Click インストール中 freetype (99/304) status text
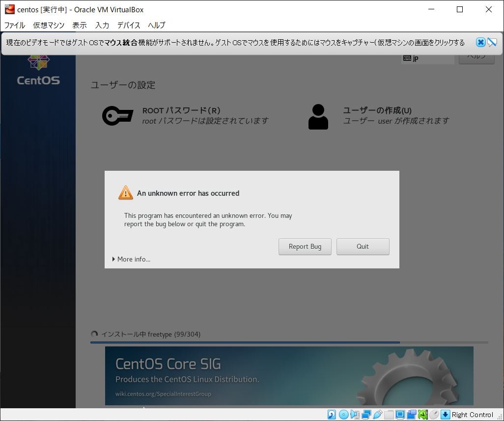Viewport: 504px width, 421px height. point(151,334)
